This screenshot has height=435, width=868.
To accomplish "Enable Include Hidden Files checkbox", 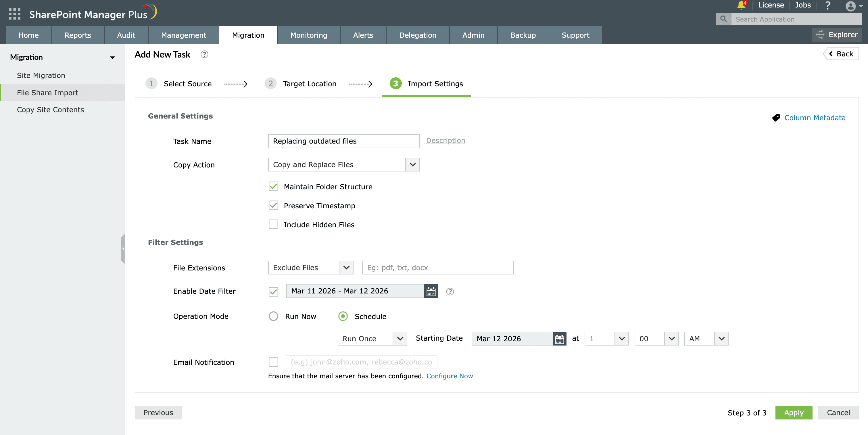I will (x=273, y=225).
